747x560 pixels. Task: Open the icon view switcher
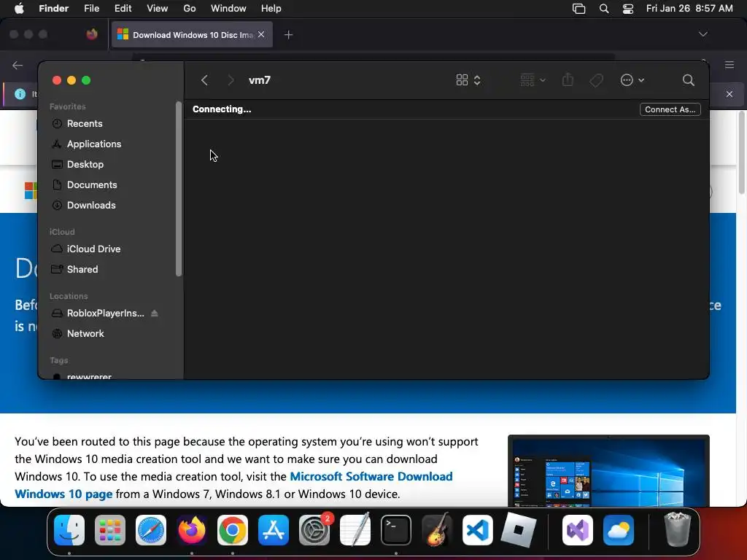(x=468, y=80)
